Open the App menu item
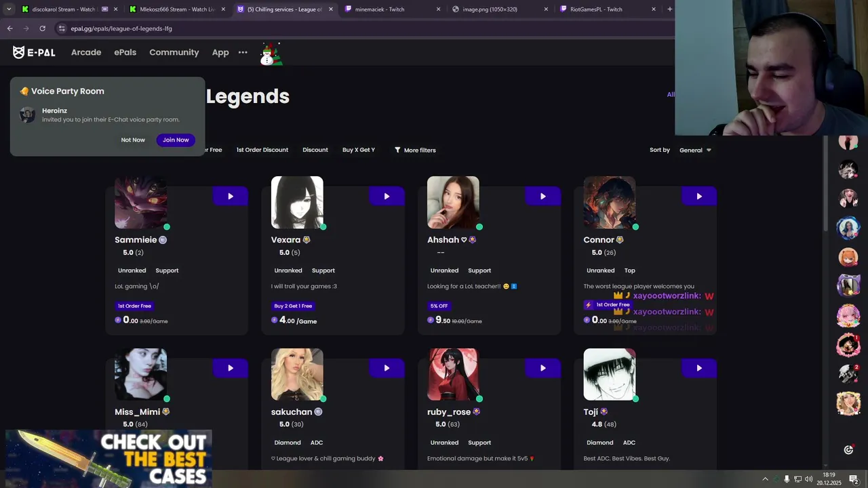This screenshot has height=488, width=868. tap(220, 52)
